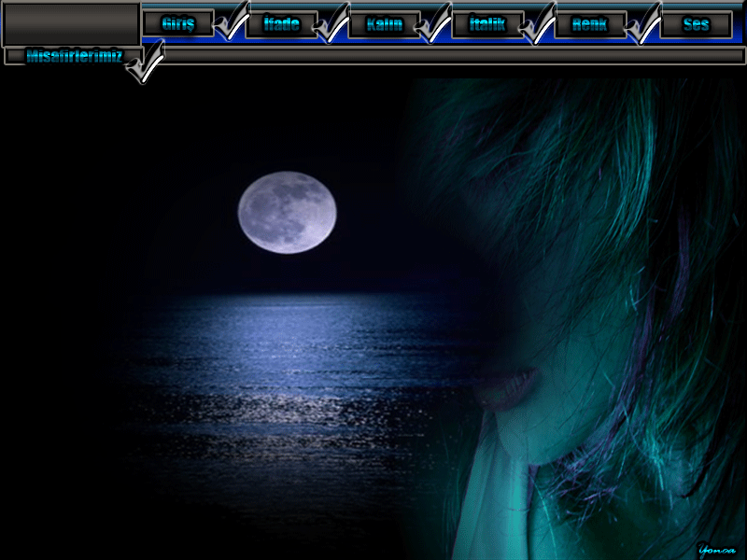Click the checkmark icon right of Renk

[643, 22]
